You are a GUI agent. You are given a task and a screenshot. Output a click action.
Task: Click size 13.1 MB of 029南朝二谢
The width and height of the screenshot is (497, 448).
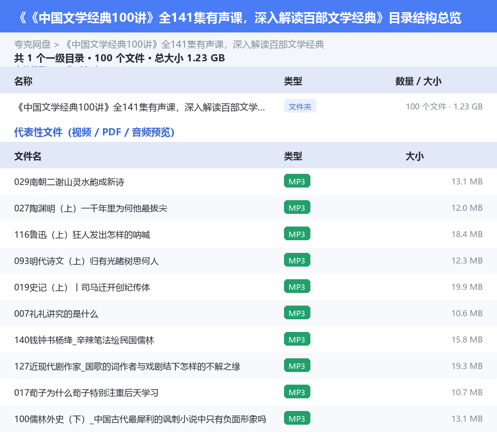467,181
